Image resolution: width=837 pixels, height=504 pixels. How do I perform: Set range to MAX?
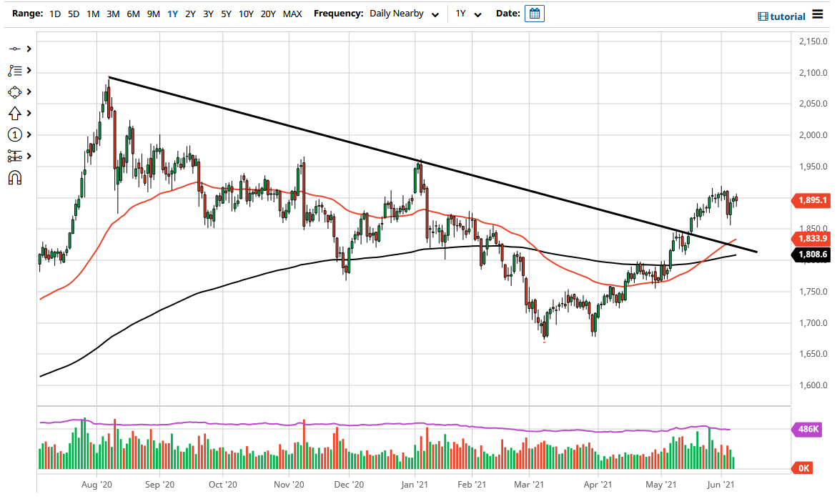[292, 14]
